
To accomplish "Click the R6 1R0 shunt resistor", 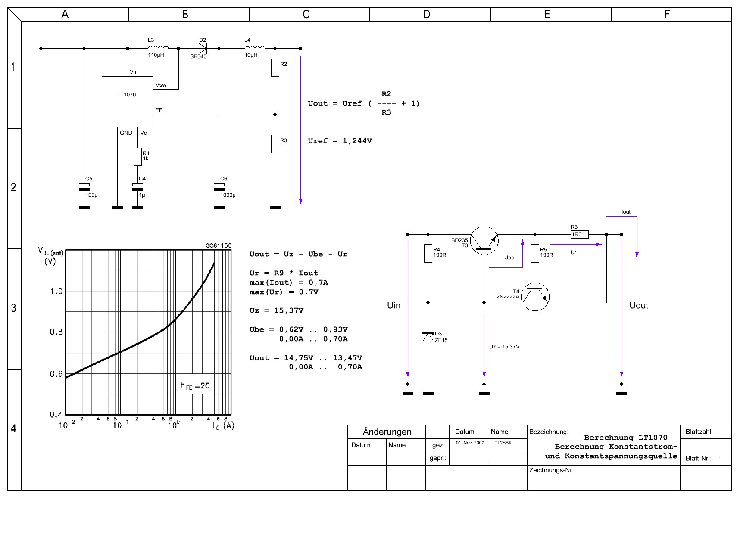I will 579,234.
